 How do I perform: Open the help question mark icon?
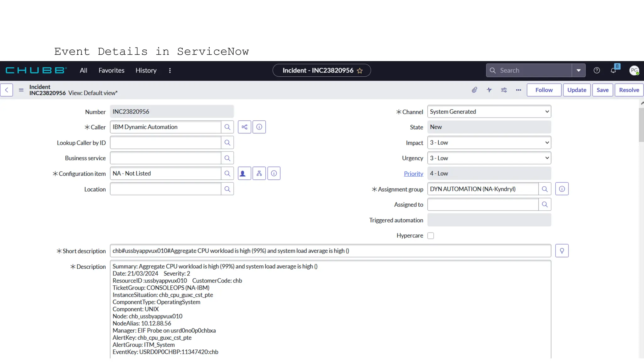point(597,70)
